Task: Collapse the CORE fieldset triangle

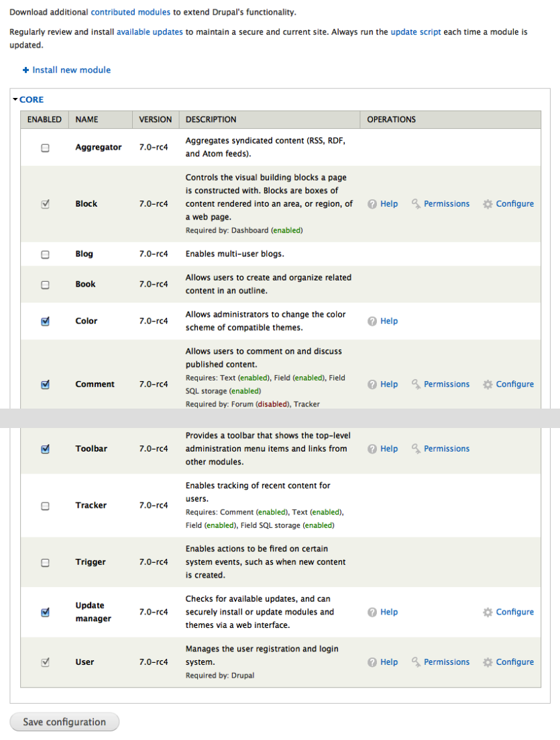Action: pyautogui.click(x=15, y=99)
